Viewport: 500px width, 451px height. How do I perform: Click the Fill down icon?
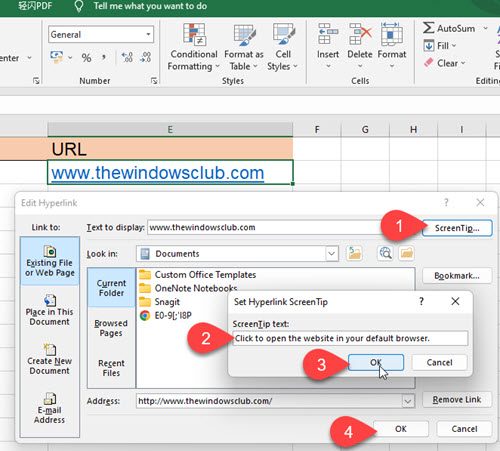pyautogui.click(x=429, y=45)
